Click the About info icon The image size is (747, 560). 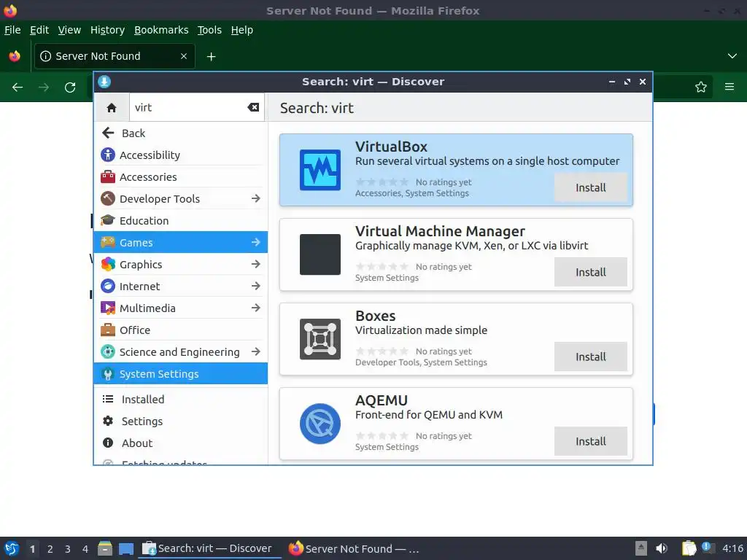(x=108, y=443)
